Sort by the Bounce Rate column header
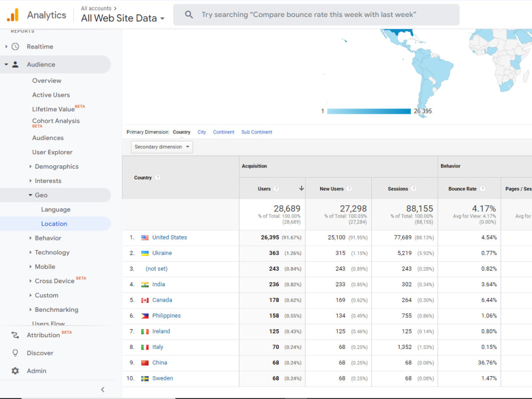This screenshot has height=399, width=532. tap(462, 189)
